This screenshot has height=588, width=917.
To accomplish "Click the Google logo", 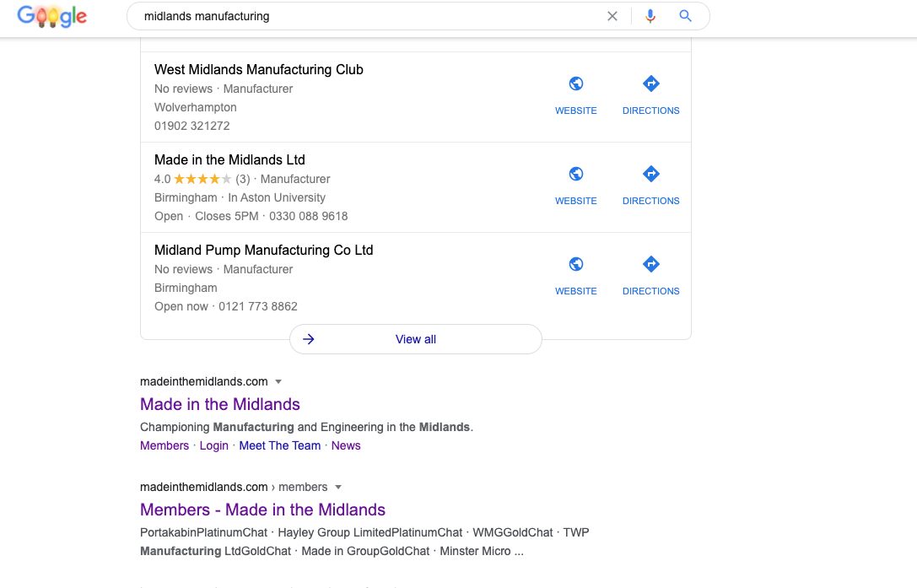I will pyautogui.click(x=52, y=16).
